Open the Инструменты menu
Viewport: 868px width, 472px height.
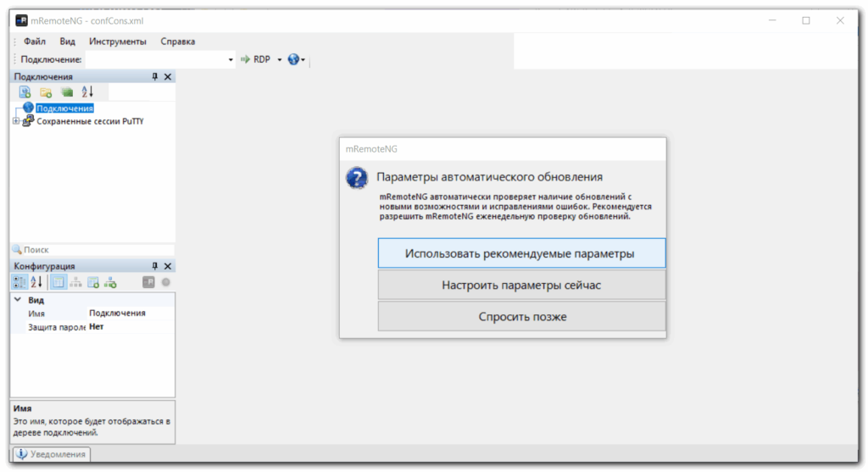click(117, 42)
